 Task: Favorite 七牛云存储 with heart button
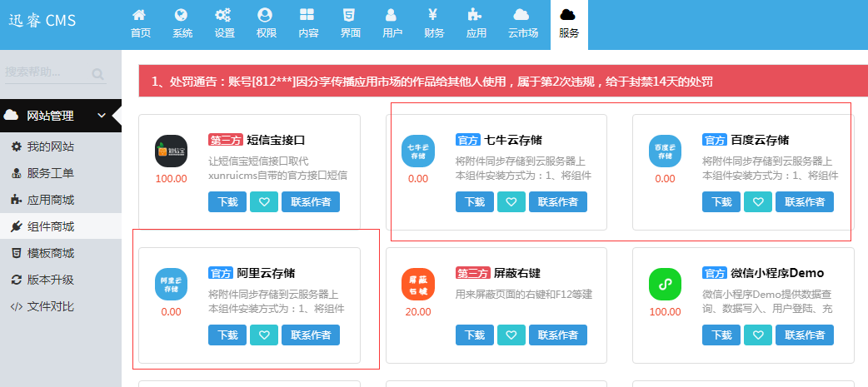(511, 201)
